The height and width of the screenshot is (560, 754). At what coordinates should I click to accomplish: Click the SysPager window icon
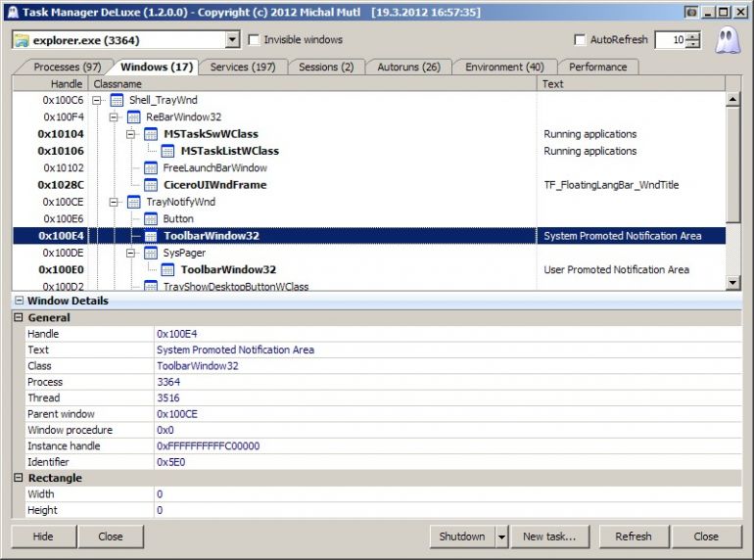coord(152,253)
